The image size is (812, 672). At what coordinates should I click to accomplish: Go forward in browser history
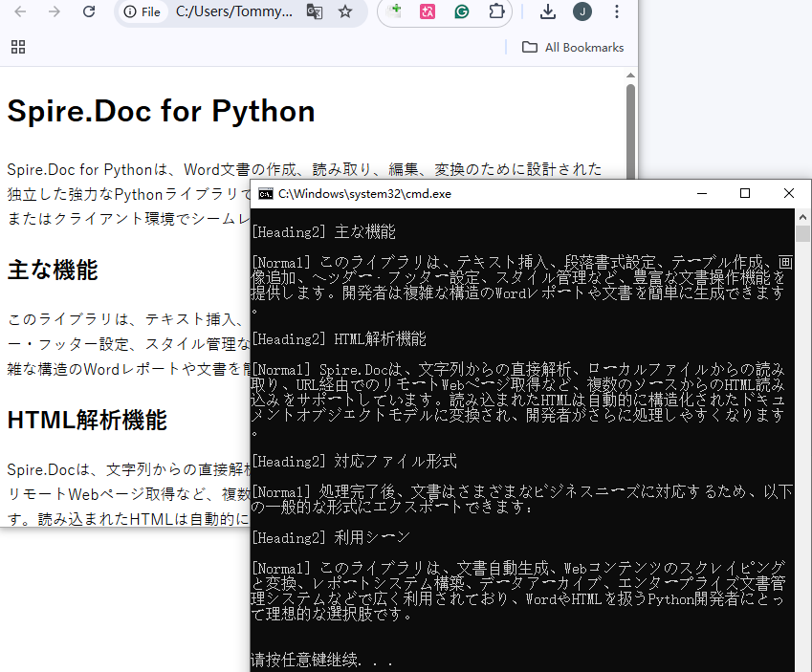54,11
